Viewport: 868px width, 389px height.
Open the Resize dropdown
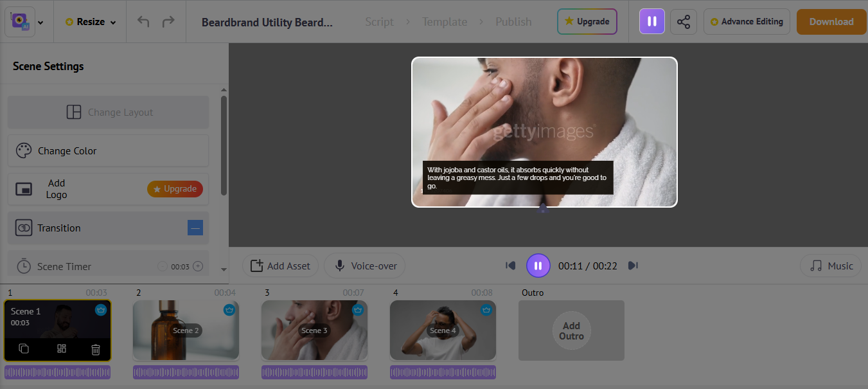coord(89,21)
